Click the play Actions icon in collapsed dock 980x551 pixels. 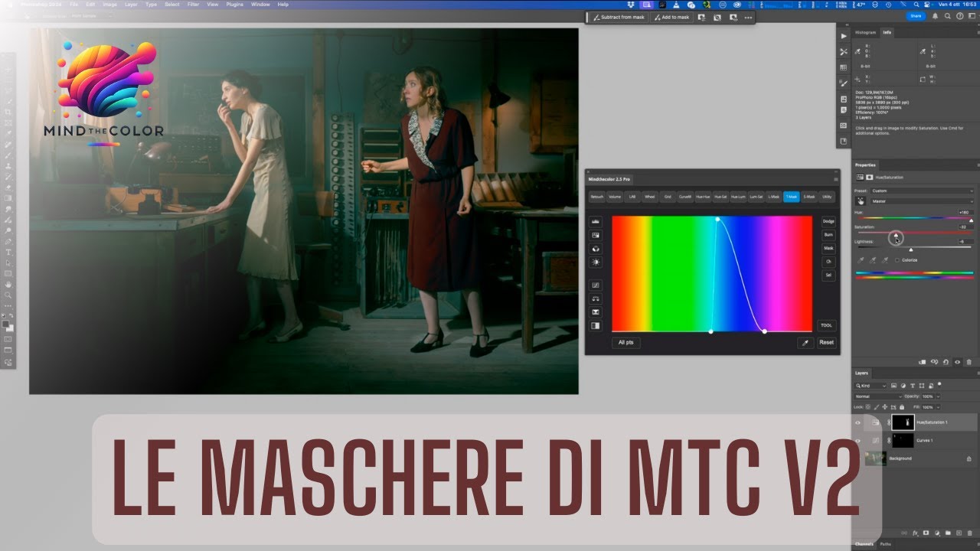tap(844, 36)
